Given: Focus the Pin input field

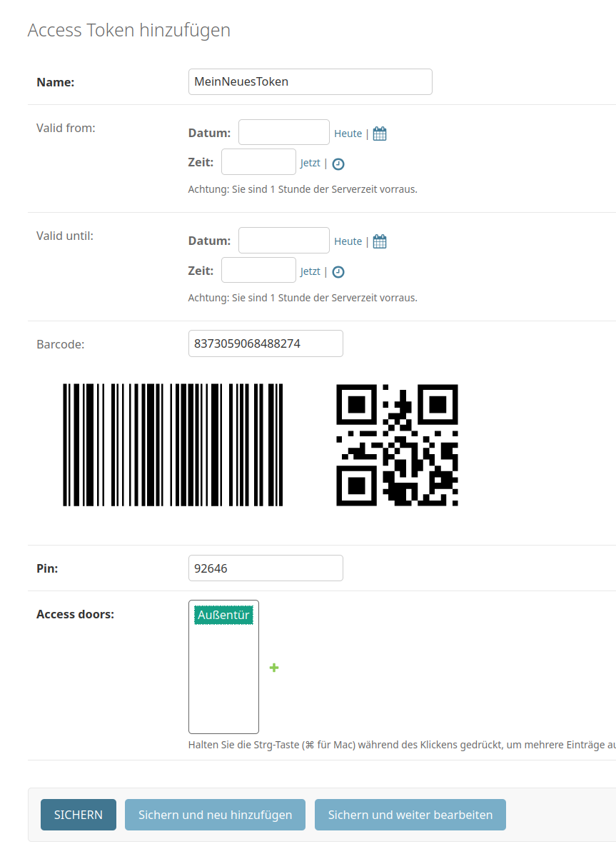Looking at the screenshot, I should (x=266, y=568).
